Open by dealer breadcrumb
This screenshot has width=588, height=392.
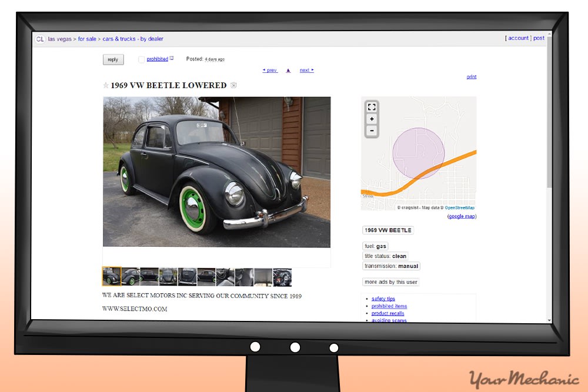[x=152, y=39]
